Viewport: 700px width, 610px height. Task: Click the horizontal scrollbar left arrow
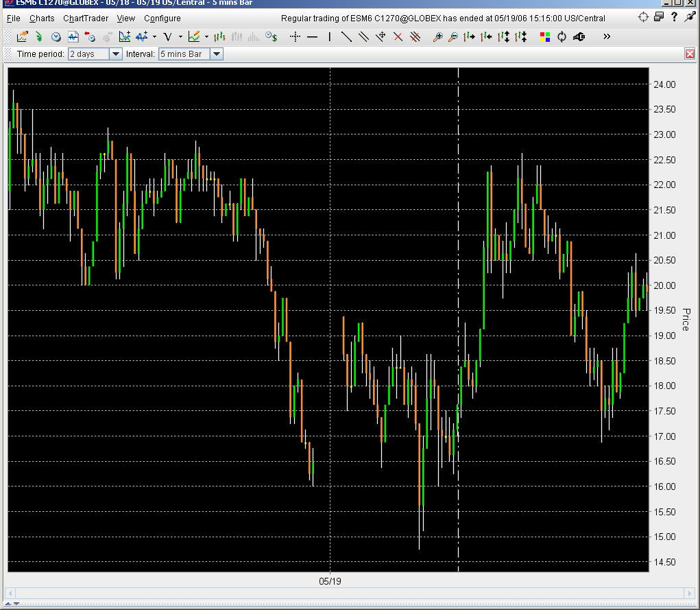10,594
